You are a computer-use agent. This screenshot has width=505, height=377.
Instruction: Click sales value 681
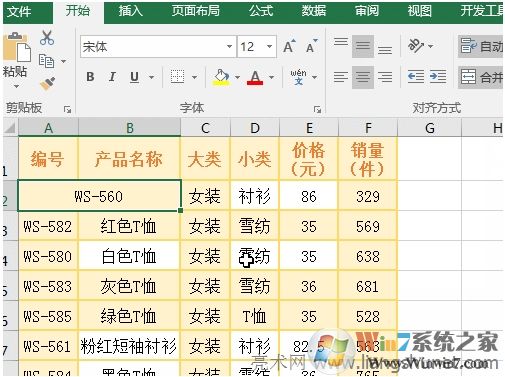tap(368, 286)
